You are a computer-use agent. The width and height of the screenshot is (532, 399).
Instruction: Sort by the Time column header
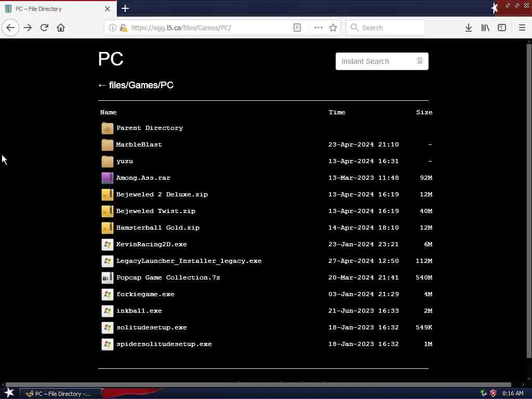click(x=337, y=112)
